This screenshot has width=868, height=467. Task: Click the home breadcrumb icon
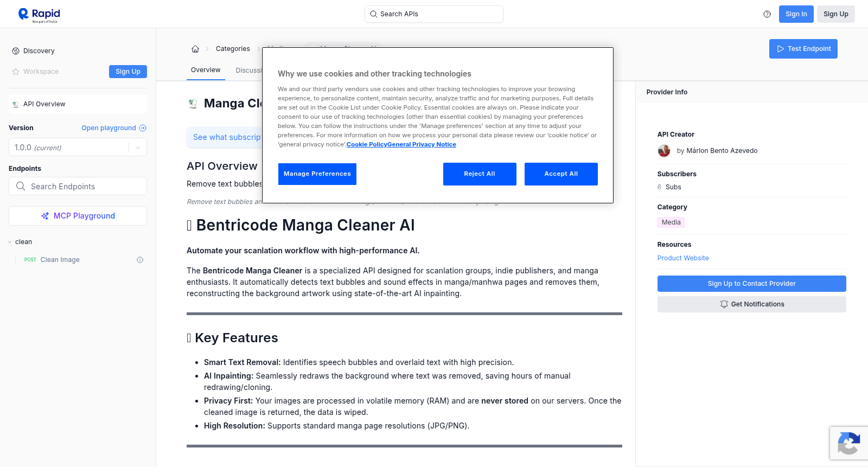[x=195, y=49]
